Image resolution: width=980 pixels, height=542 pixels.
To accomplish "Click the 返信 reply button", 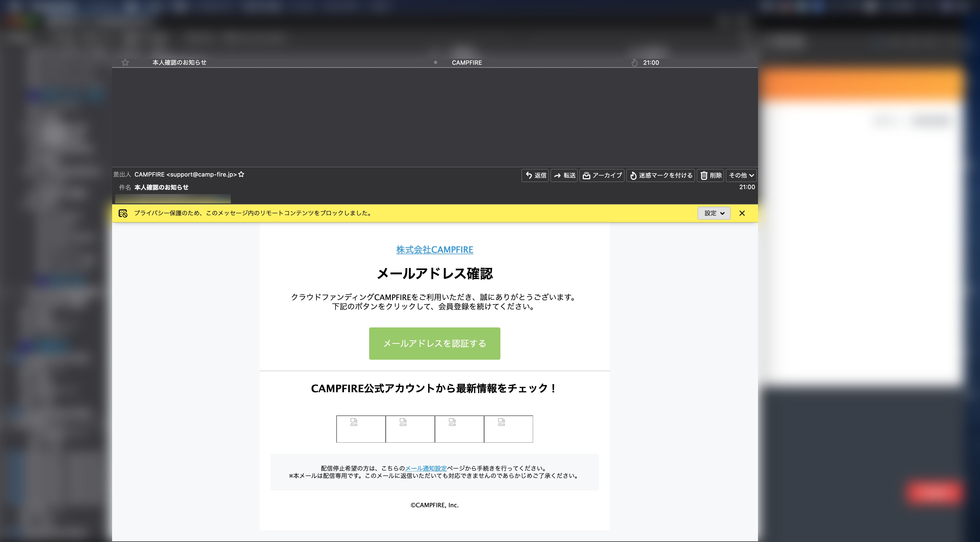I will tap(535, 175).
